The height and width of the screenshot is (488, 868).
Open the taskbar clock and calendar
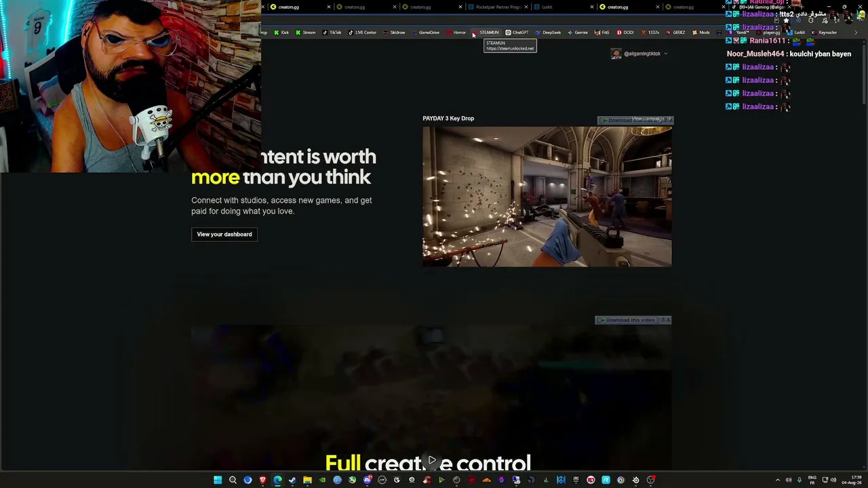(852, 480)
